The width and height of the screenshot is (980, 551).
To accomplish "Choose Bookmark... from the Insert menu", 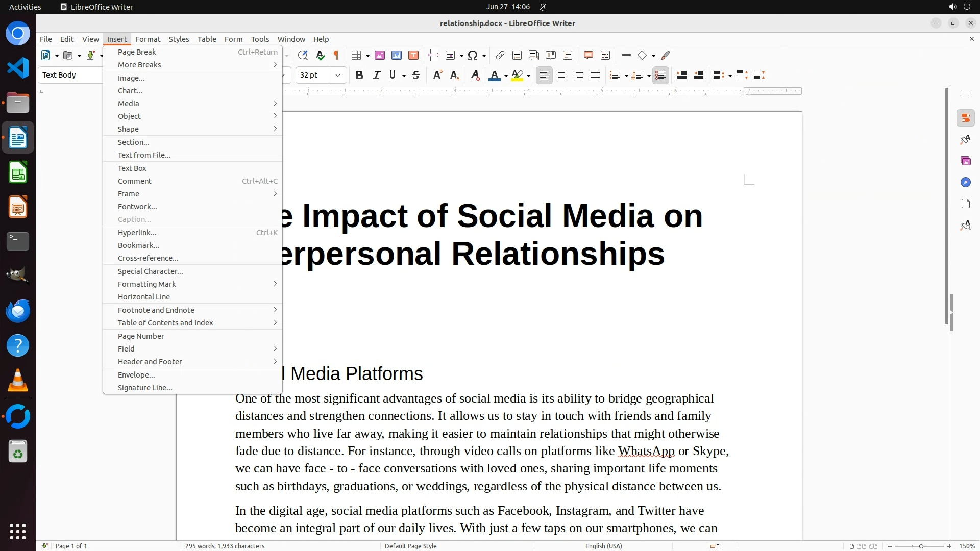I will (x=138, y=245).
